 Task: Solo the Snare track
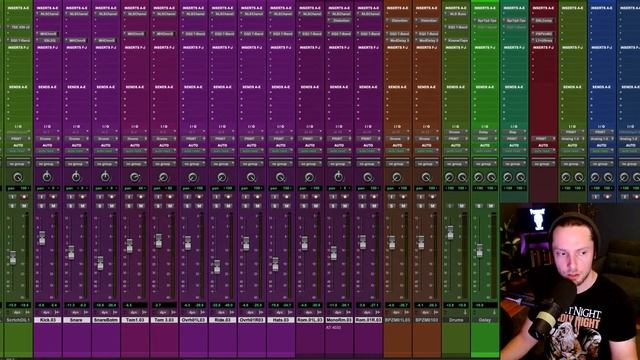(x=71, y=206)
